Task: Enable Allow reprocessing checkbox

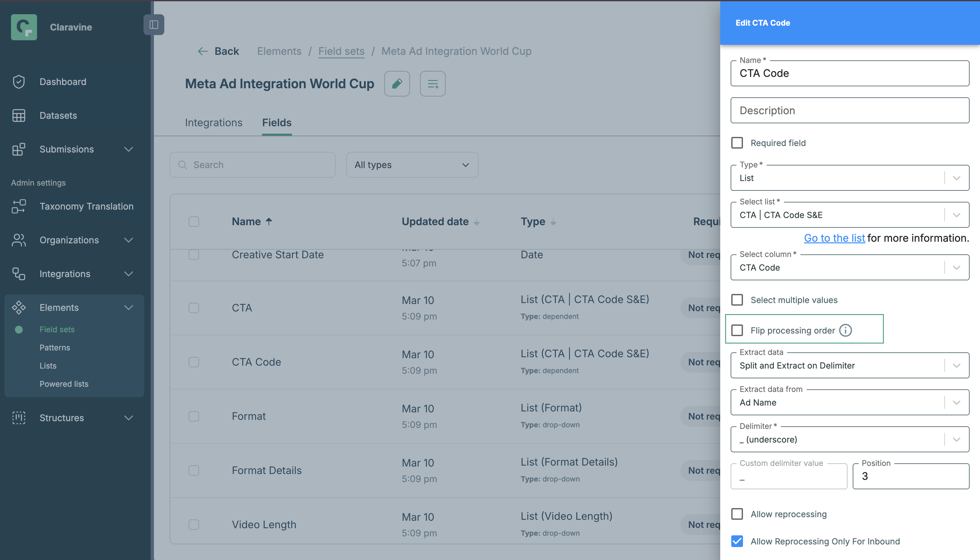Action: coord(737,514)
